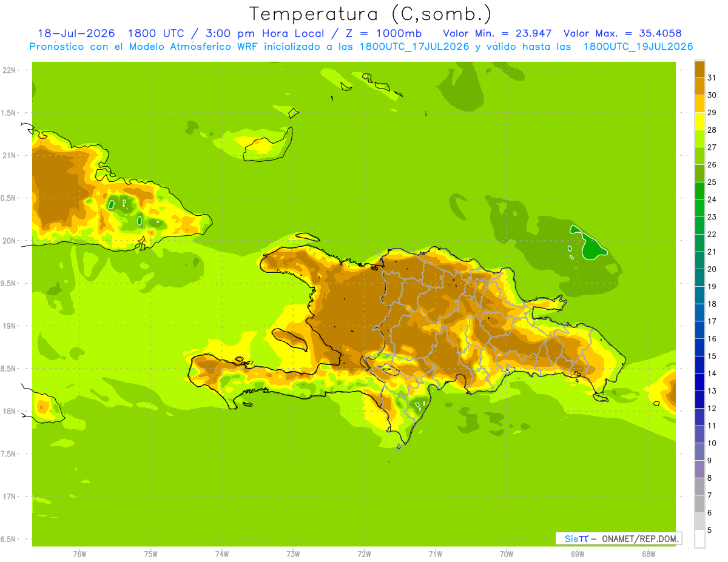This screenshot has height=562, width=728.
Task: Click the 75W longitude label
Action: pos(150,554)
